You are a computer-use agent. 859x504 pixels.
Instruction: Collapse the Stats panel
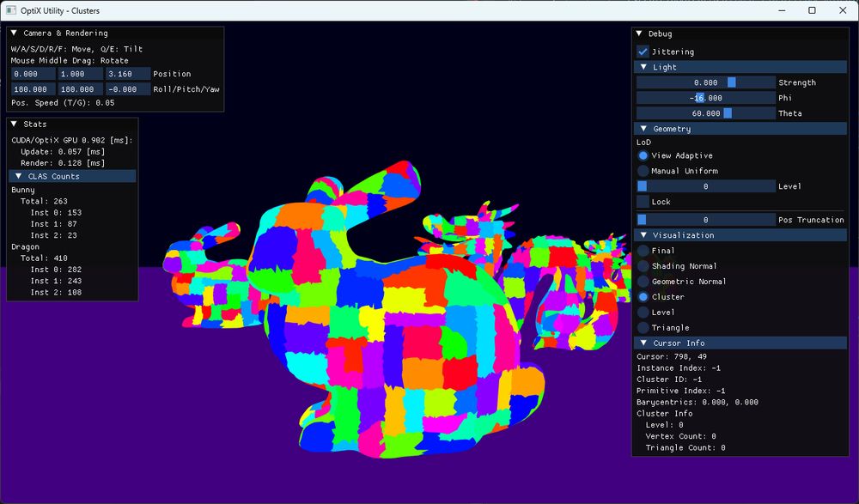(15, 124)
